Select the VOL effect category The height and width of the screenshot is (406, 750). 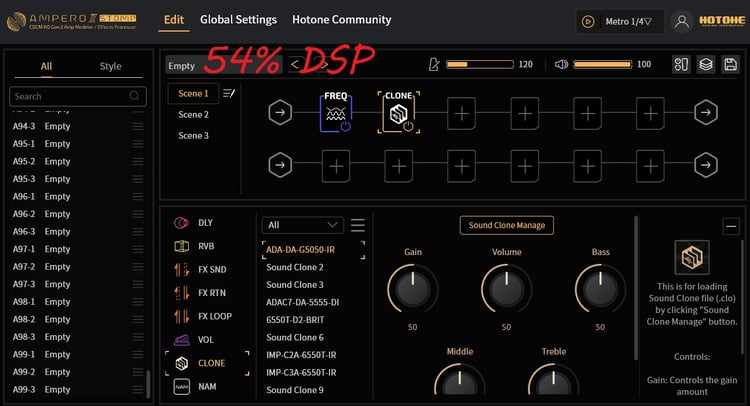point(206,340)
